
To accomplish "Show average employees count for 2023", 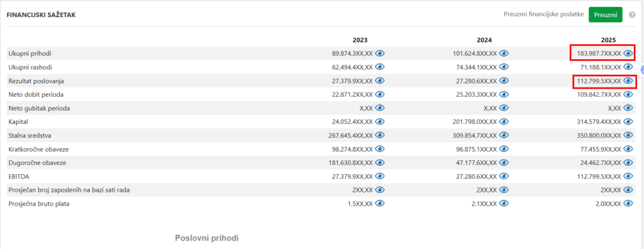I will coord(380,189).
